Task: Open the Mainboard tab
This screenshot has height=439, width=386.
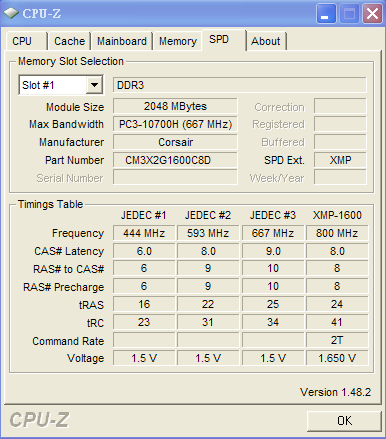Action: [122, 41]
